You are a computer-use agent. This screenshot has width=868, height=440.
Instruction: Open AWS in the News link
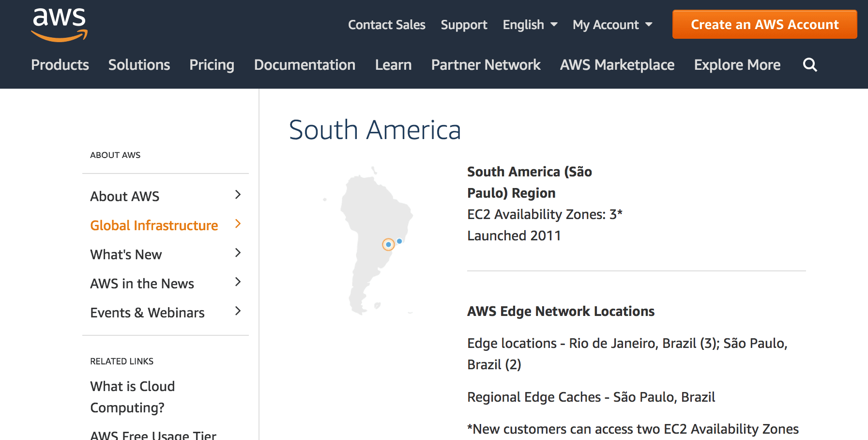(x=142, y=283)
